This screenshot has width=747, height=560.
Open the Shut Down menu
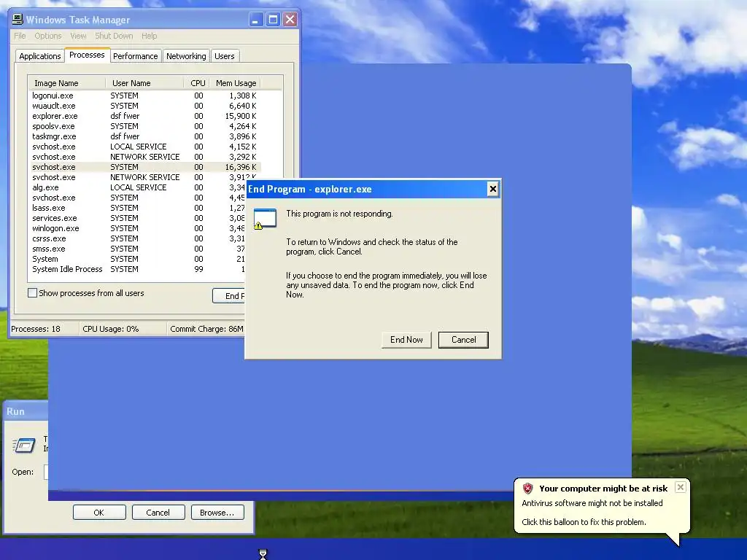(x=114, y=36)
